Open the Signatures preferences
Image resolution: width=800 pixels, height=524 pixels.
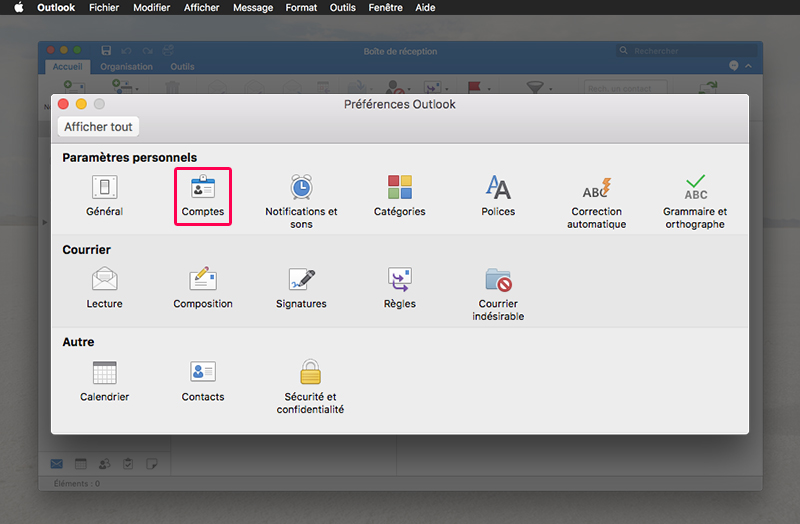[301, 288]
